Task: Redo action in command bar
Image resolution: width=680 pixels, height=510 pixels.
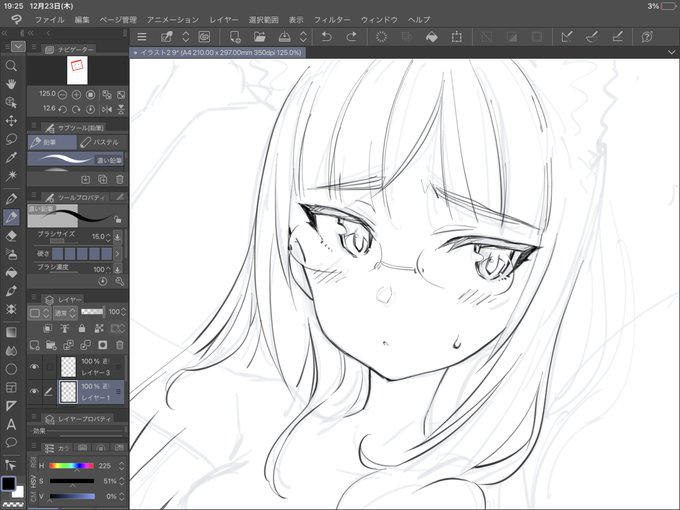Action: 352,37
